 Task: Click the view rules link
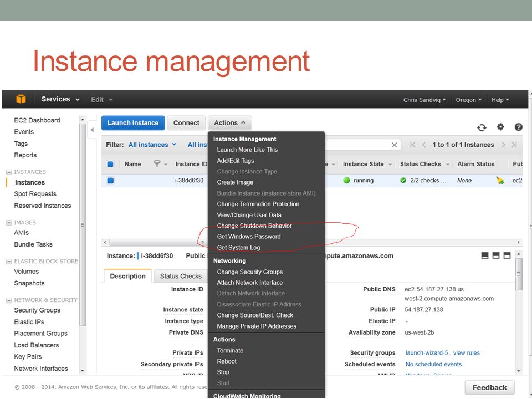(467, 353)
